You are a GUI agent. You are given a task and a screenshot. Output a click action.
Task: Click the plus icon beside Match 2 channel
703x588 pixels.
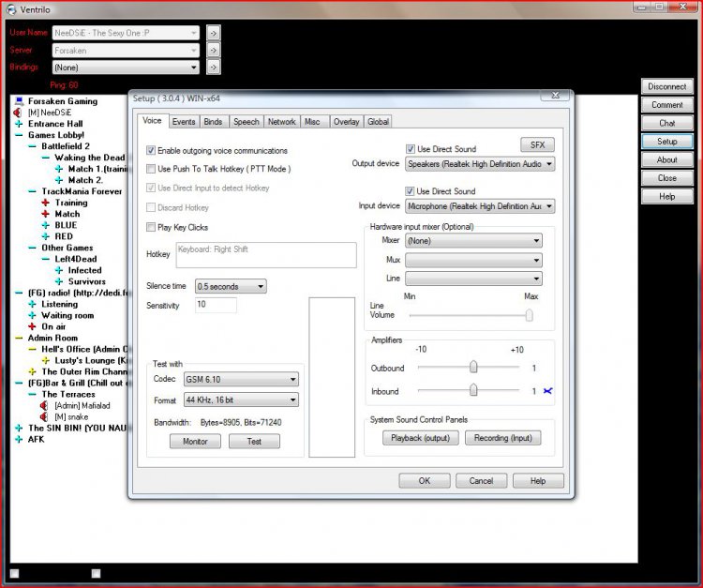(x=59, y=180)
